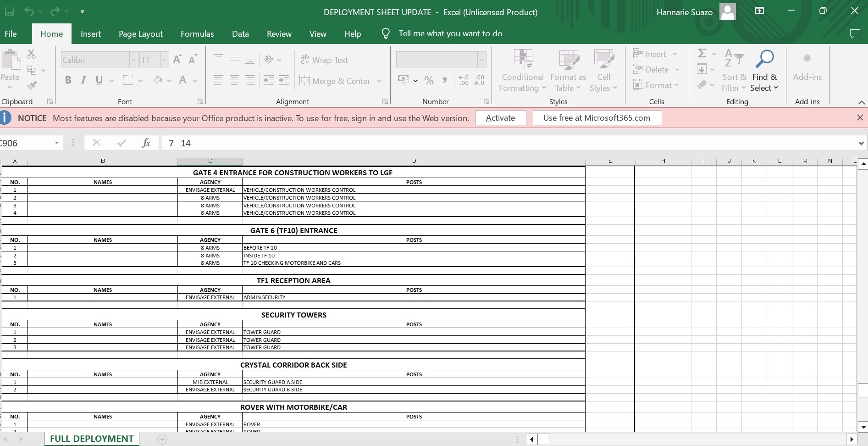Click Use free at Microsoft365.com button

tap(597, 118)
